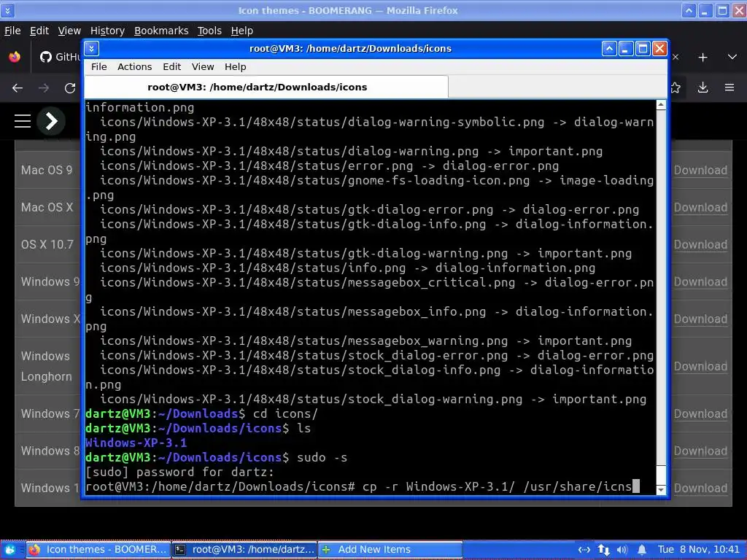Viewport: 747px width, 560px height.
Task: Open the Actions menu in the terminal
Action: tap(134, 66)
